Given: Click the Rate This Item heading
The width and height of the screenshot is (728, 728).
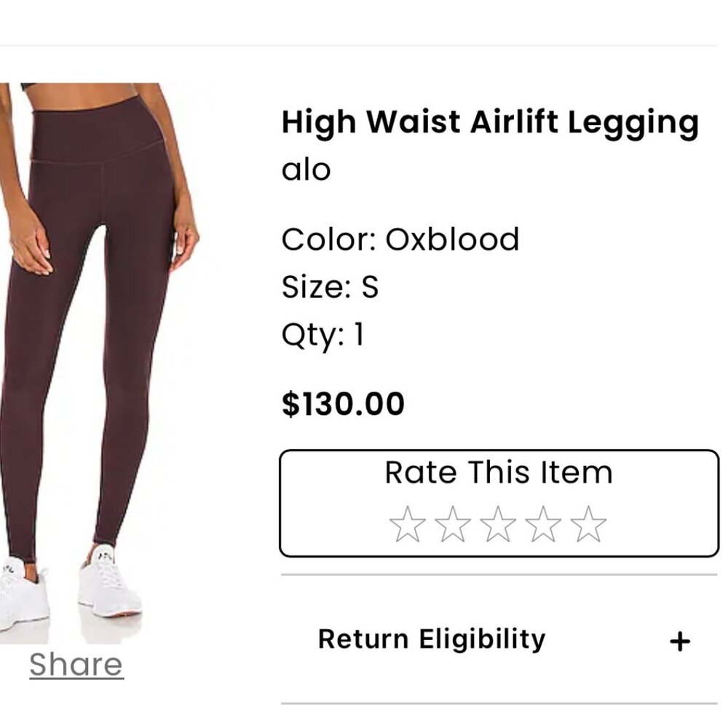Looking at the screenshot, I should tap(498, 472).
